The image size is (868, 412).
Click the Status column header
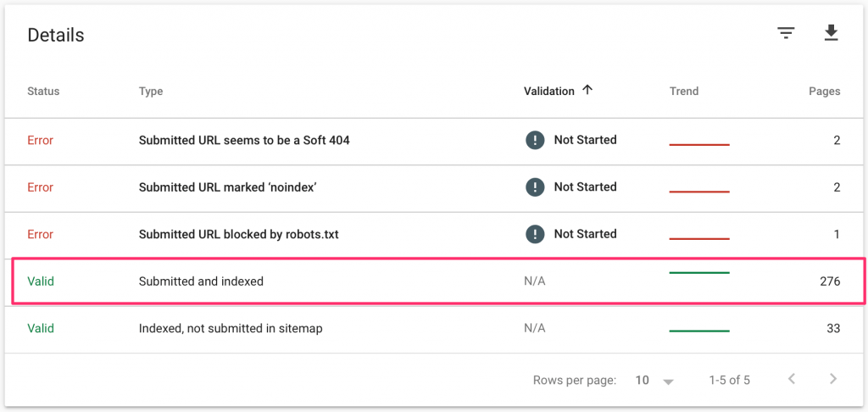tap(43, 92)
